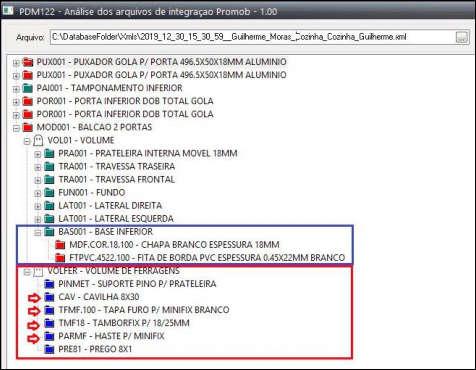Click the teal folder icon of BAS001

(49, 231)
